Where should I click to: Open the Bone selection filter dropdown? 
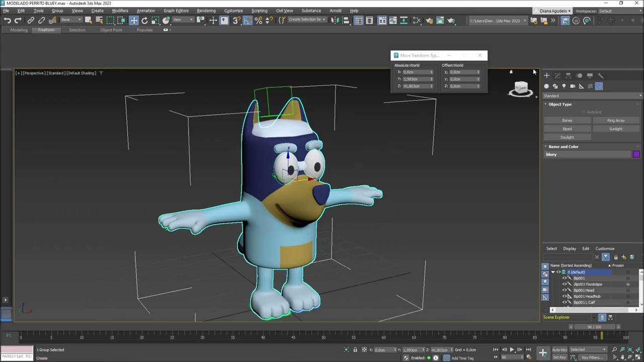coord(72,20)
